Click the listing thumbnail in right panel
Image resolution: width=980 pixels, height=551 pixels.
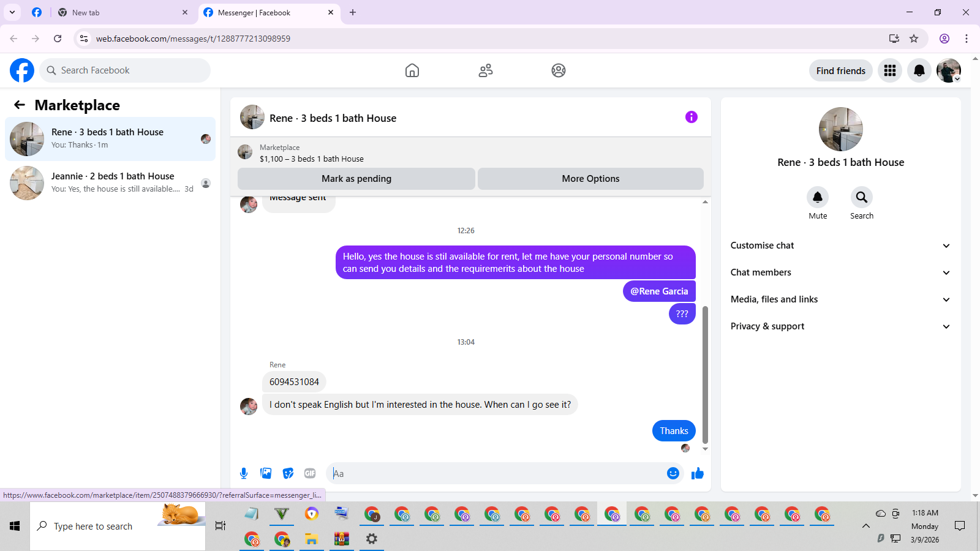[x=841, y=129]
